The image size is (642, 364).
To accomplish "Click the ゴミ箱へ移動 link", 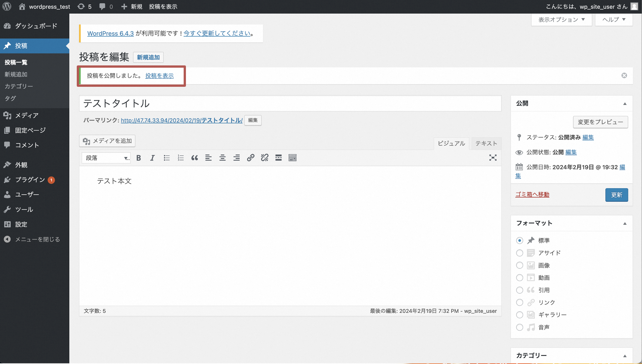I will [532, 194].
